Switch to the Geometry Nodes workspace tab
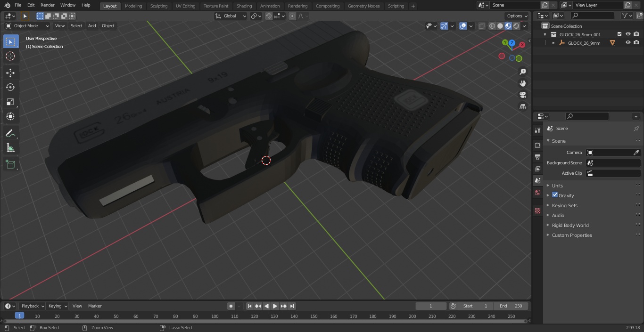644x332 pixels. click(363, 6)
